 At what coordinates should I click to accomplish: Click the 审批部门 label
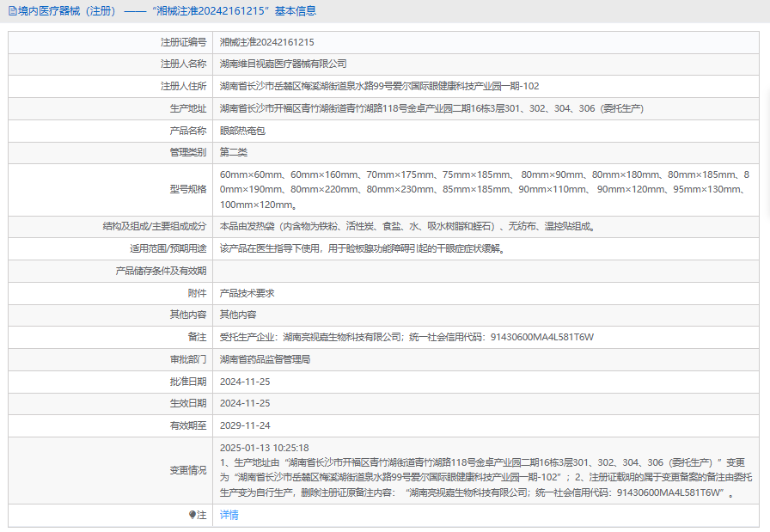pos(188,359)
